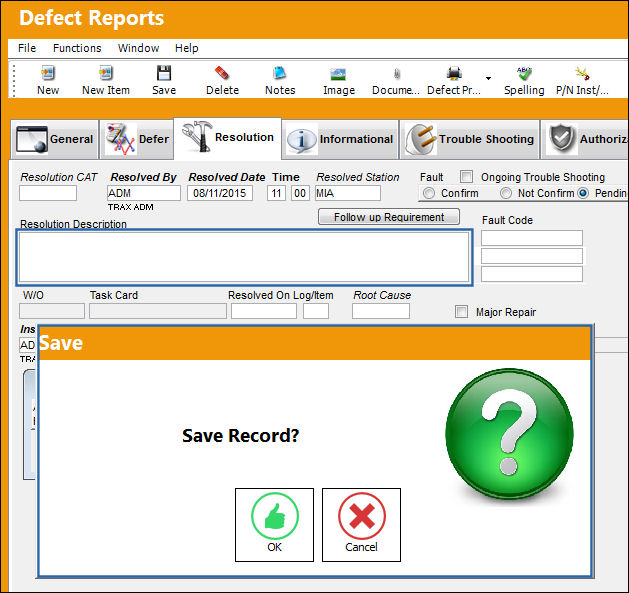The width and height of the screenshot is (629, 593).
Task: Click the Follow up Requirement button
Action: pyautogui.click(x=389, y=217)
